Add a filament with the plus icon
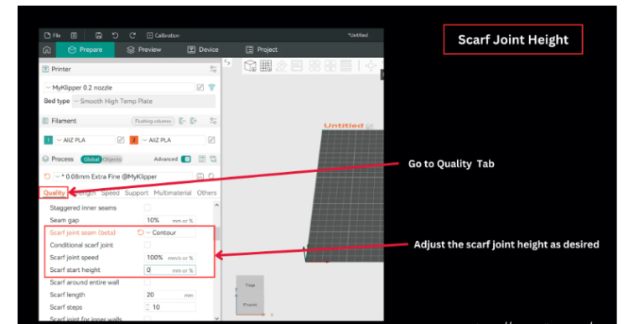The width and height of the screenshot is (644, 324). click(x=194, y=121)
